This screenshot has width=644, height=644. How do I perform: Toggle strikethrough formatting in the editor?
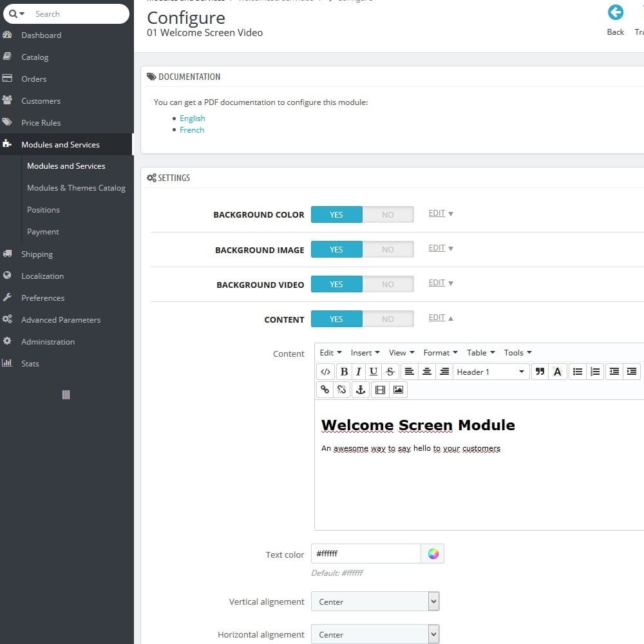(x=390, y=372)
